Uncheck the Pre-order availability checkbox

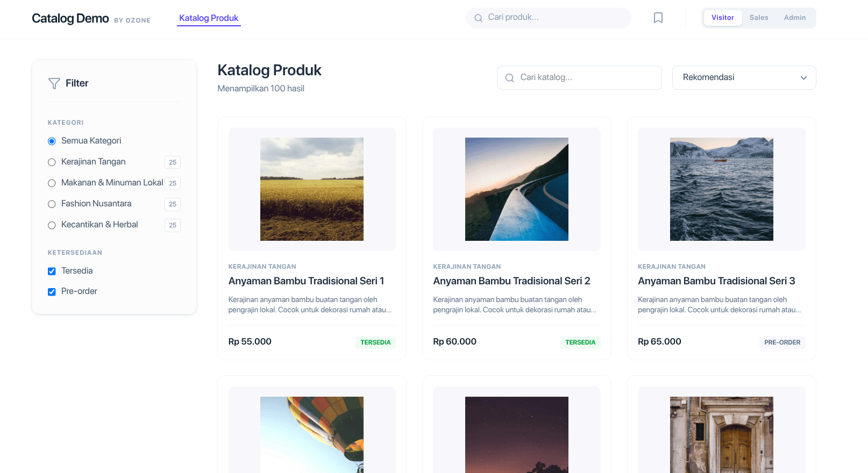coord(52,292)
